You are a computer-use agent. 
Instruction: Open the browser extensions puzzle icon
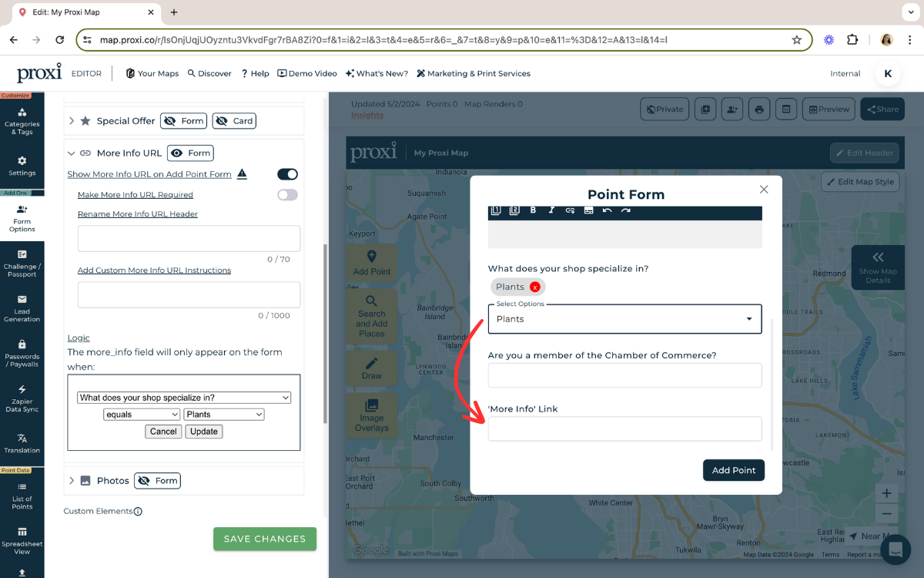pyautogui.click(x=852, y=39)
